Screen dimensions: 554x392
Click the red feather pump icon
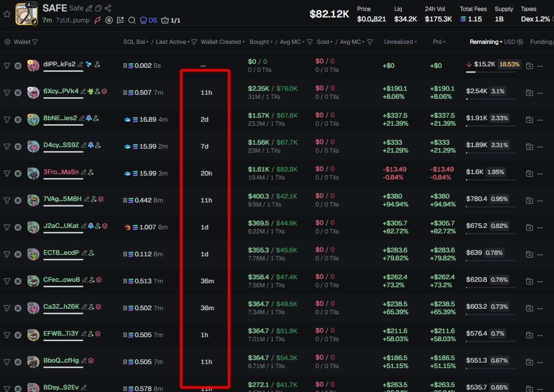click(97, 20)
